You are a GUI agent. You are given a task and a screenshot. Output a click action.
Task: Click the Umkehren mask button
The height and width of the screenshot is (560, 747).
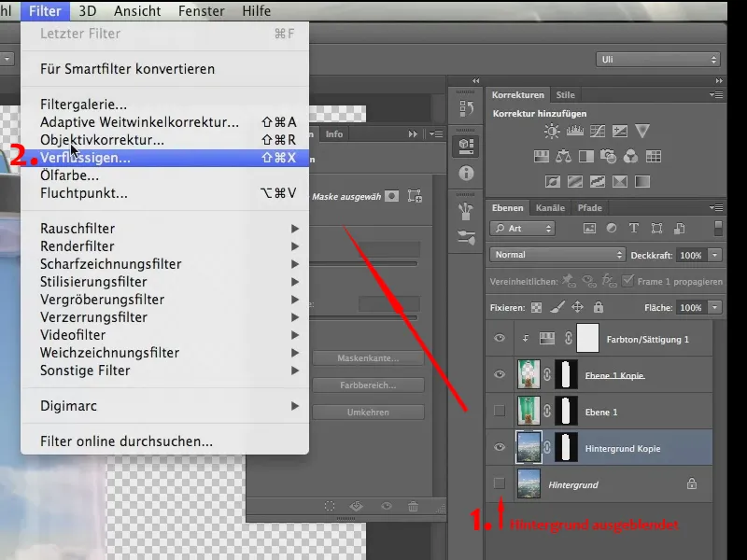(x=368, y=413)
